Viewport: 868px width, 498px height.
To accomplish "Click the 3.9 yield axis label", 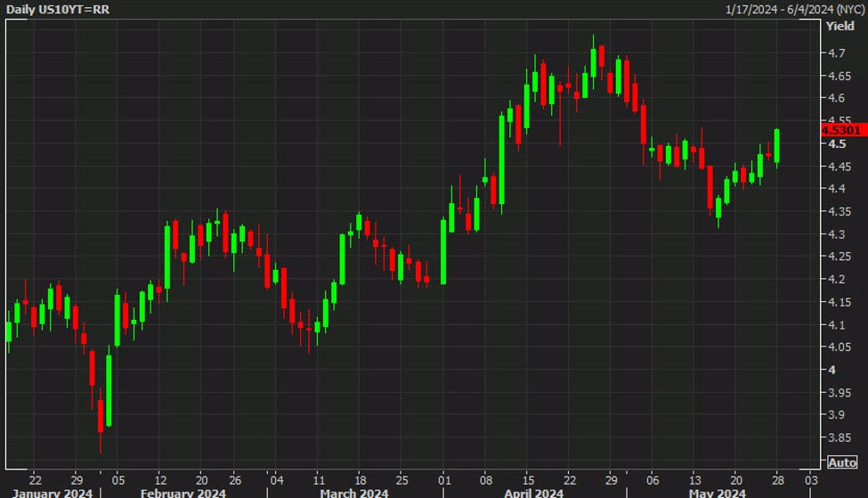I will point(837,415).
